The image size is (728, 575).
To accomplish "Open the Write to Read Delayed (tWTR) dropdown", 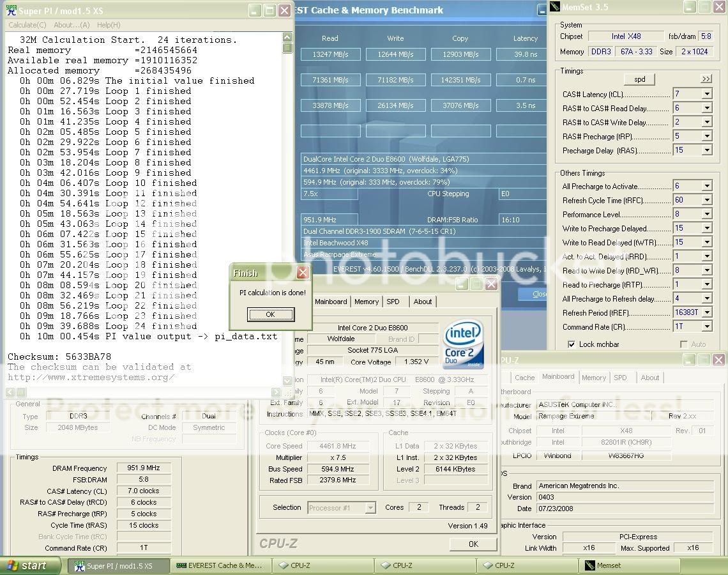I will tap(707, 242).
